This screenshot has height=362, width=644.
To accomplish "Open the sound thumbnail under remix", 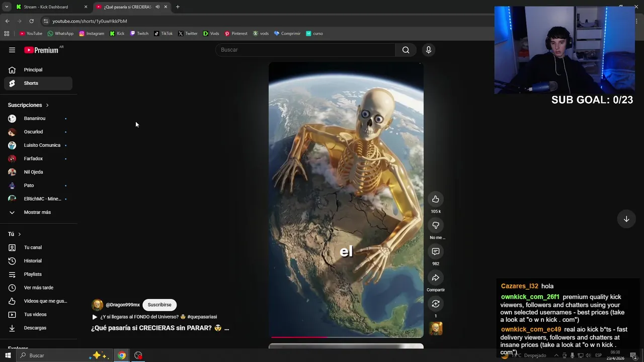I will click(x=436, y=329).
